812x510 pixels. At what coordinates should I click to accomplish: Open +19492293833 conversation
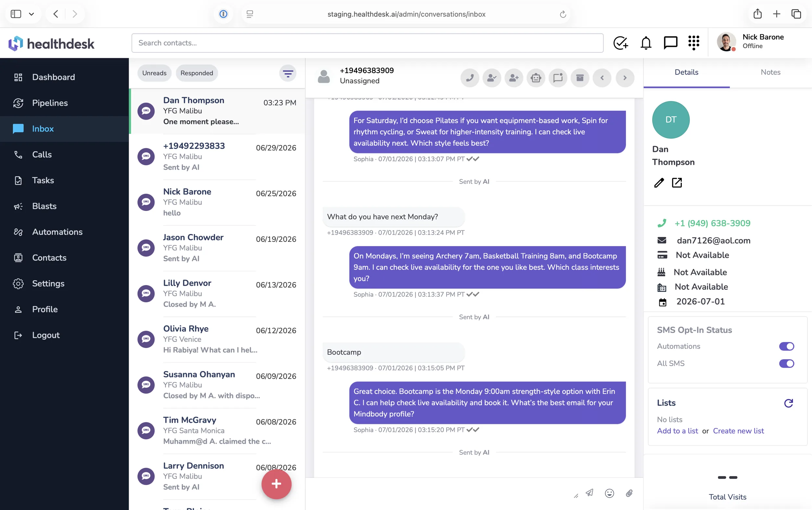pyautogui.click(x=217, y=156)
